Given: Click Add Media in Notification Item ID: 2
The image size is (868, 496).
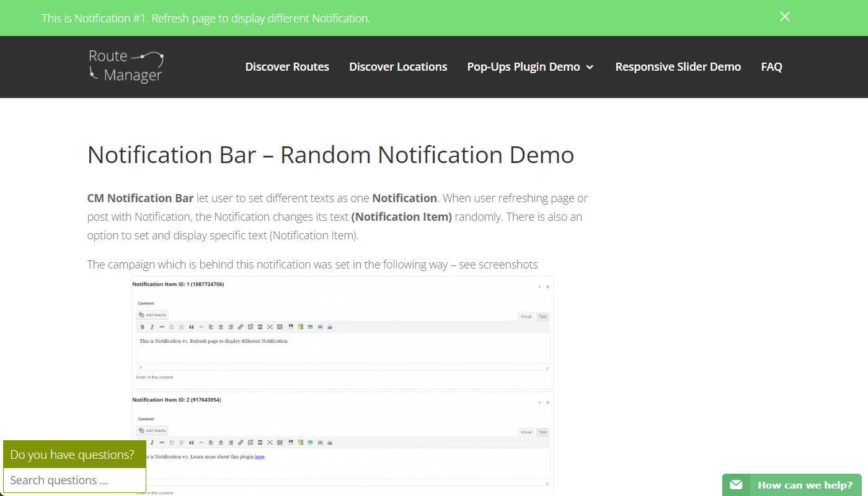Looking at the screenshot, I should pos(152,430).
